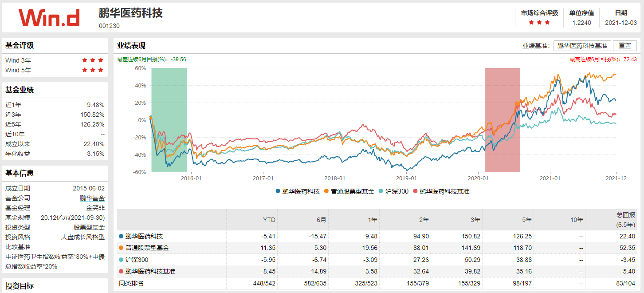Viewport: 644px width, 293px height.
Task: Click the 同类排名 row label
Action: point(131,283)
